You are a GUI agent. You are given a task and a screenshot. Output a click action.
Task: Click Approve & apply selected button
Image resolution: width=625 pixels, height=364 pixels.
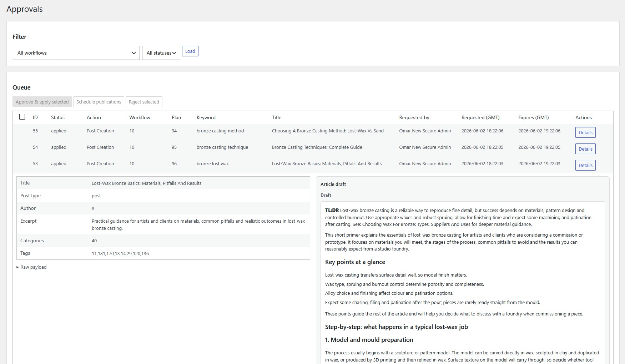click(42, 102)
